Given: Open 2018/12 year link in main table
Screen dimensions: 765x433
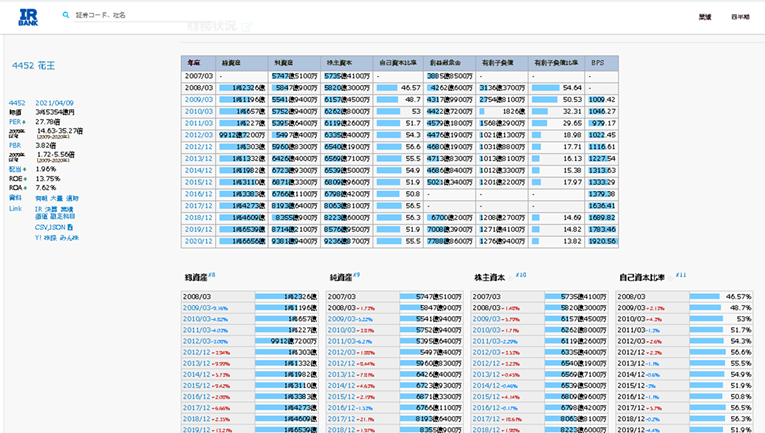Looking at the screenshot, I should pyautogui.click(x=199, y=217).
